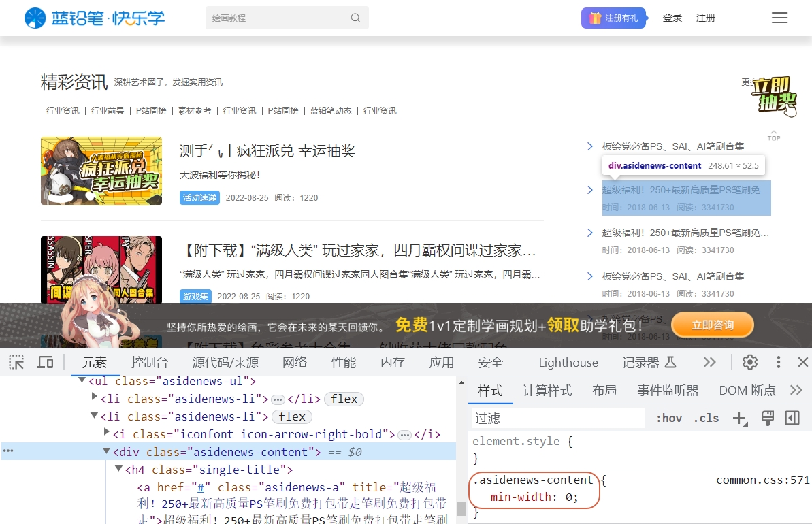Open the 性能 tab
Screen dimensions: 812x524
[x=344, y=363]
